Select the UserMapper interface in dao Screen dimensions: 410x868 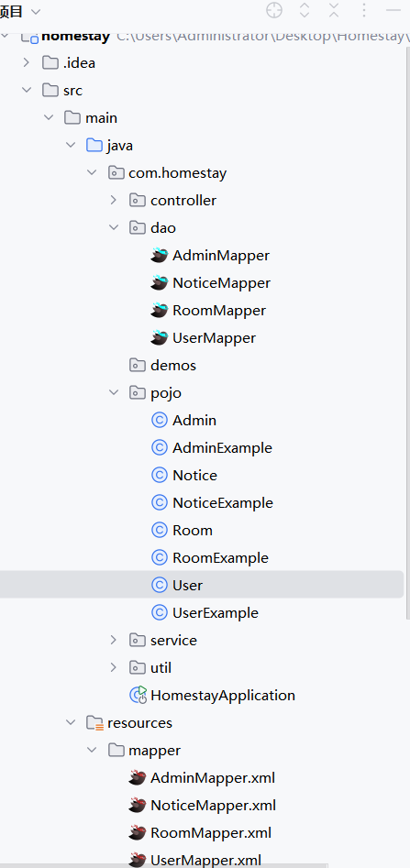pyautogui.click(x=215, y=337)
